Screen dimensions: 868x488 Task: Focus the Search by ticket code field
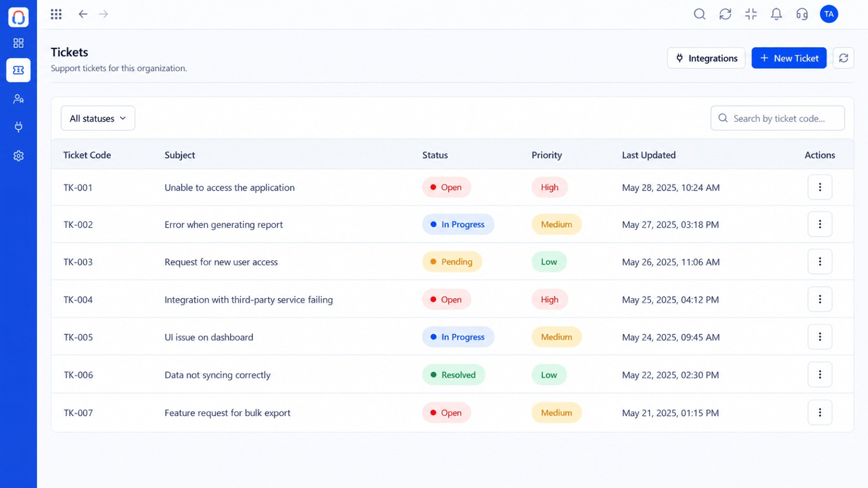(x=777, y=118)
